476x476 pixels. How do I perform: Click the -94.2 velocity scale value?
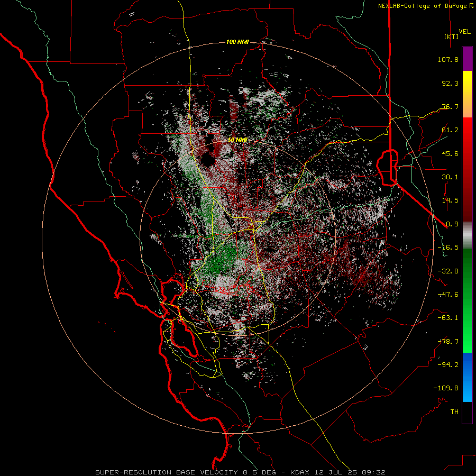point(448,365)
